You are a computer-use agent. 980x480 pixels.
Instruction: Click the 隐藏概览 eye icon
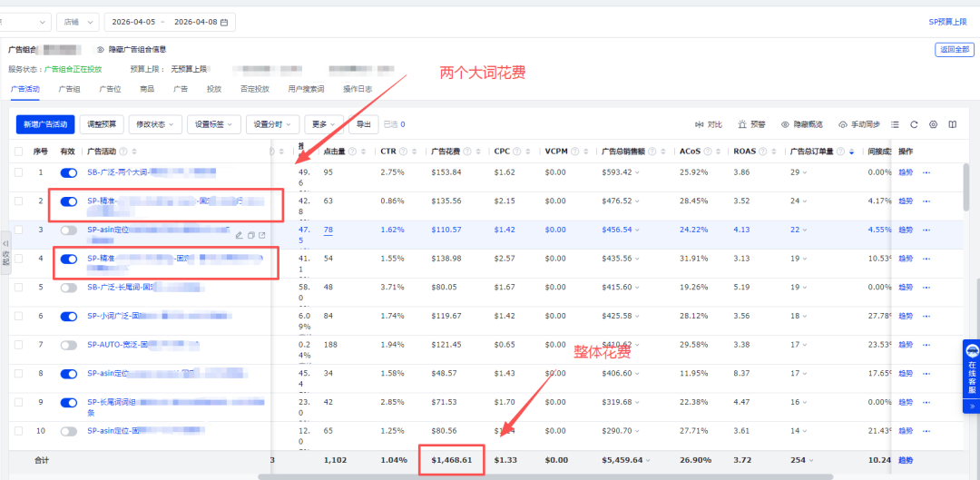786,124
